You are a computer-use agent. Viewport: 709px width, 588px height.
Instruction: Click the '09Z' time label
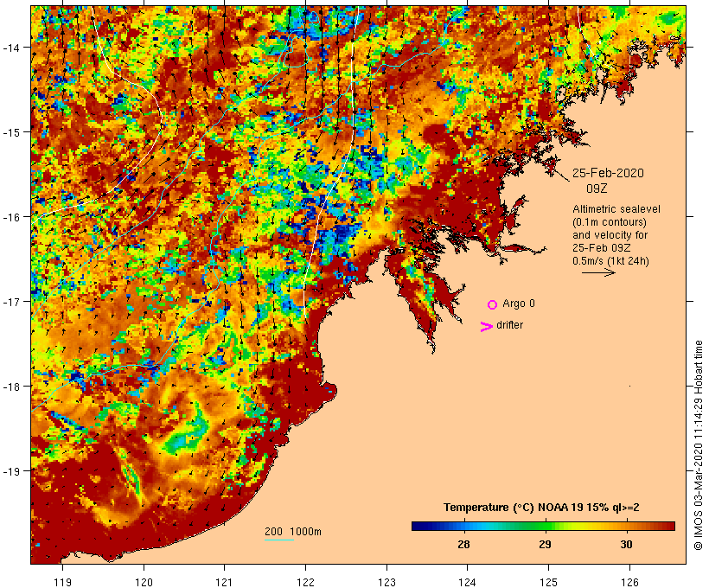coord(597,189)
